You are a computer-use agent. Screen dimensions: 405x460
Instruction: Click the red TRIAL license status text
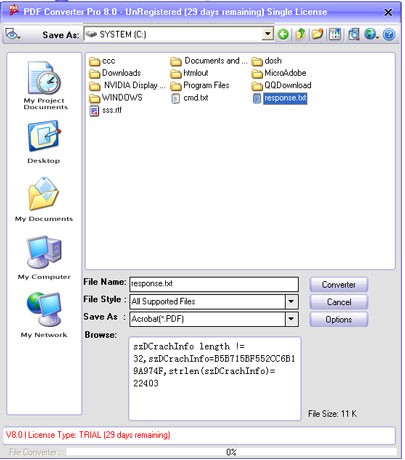coord(88,435)
